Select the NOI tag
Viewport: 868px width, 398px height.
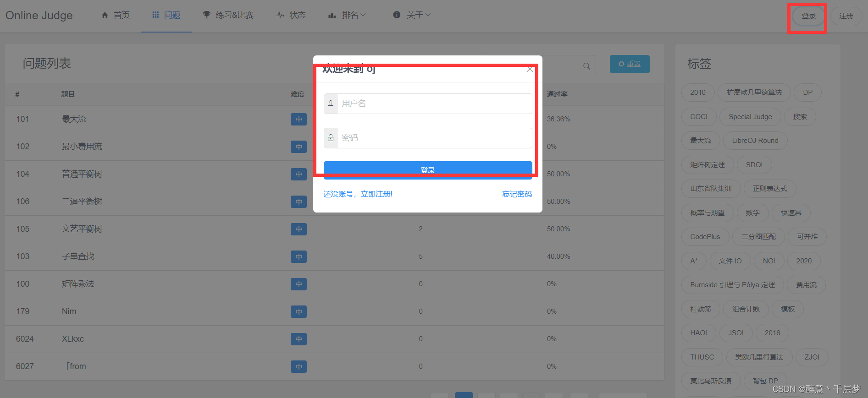point(769,261)
